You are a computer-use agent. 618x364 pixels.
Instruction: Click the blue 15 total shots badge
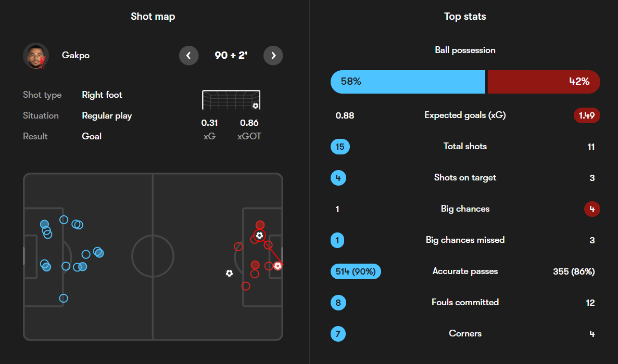tap(340, 147)
